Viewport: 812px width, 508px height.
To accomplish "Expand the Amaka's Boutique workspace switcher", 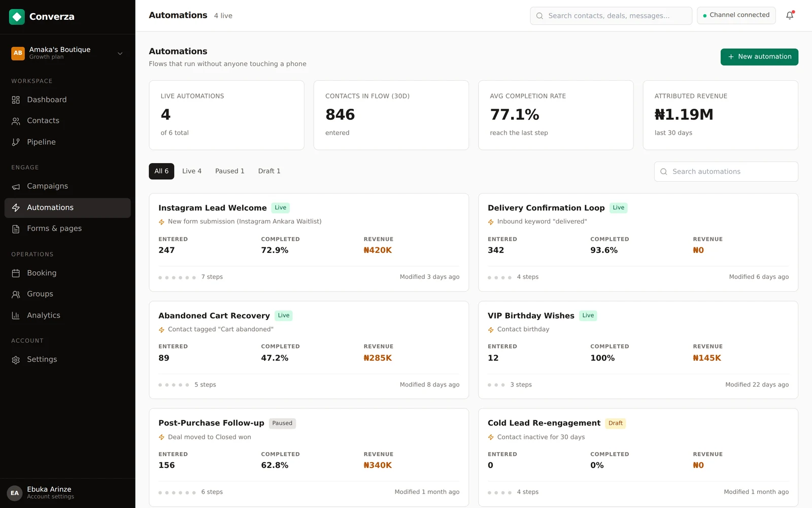I will 67,53.
